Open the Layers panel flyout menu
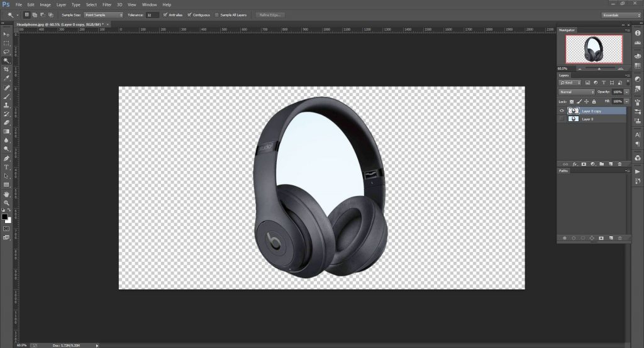 tap(627, 75)
